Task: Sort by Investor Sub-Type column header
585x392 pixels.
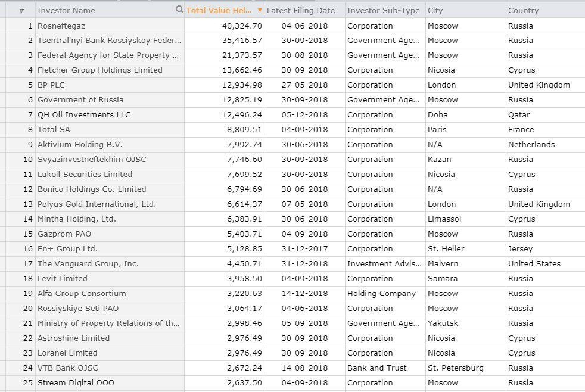Action: pyautogui.click(x=384, y=11)
